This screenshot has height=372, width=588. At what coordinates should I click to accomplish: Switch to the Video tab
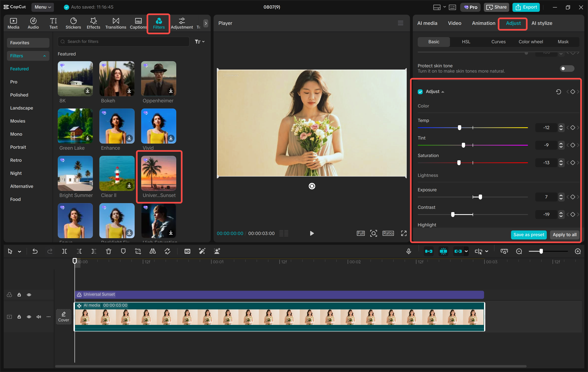coord(454,23)
